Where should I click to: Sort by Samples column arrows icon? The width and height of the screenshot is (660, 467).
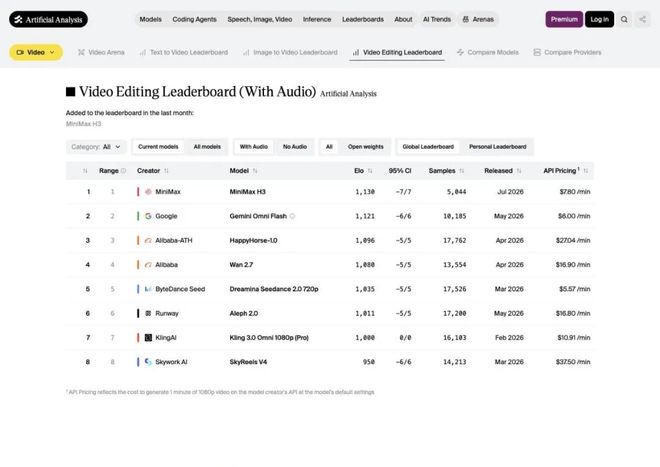[461, 171]
